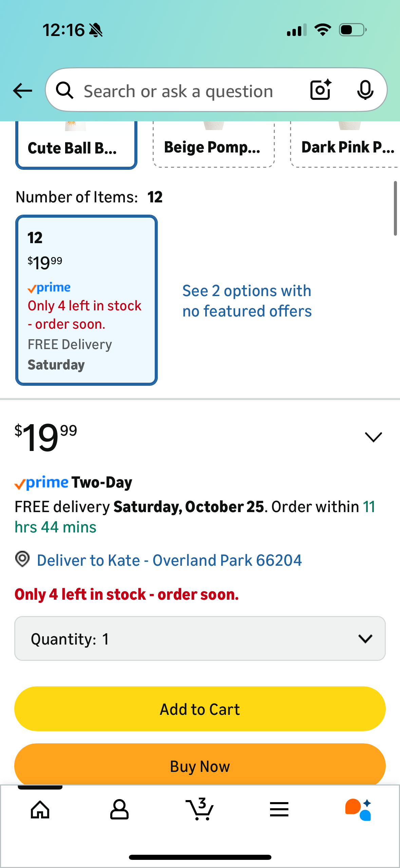
Task: Tap the back arrow icon
Action: tap(22, 91)
